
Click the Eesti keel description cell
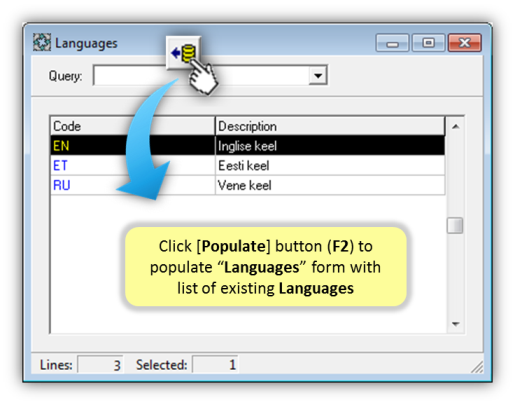click(x=330, y=165)
